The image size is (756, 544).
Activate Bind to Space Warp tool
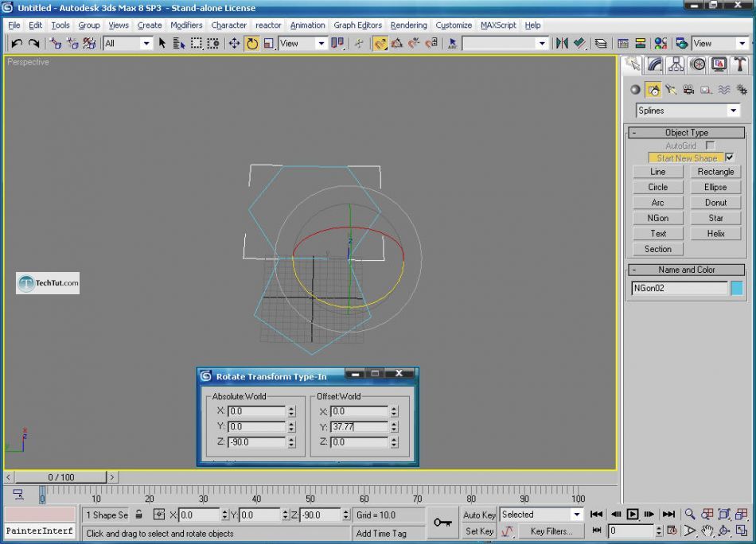coord(89,44)
